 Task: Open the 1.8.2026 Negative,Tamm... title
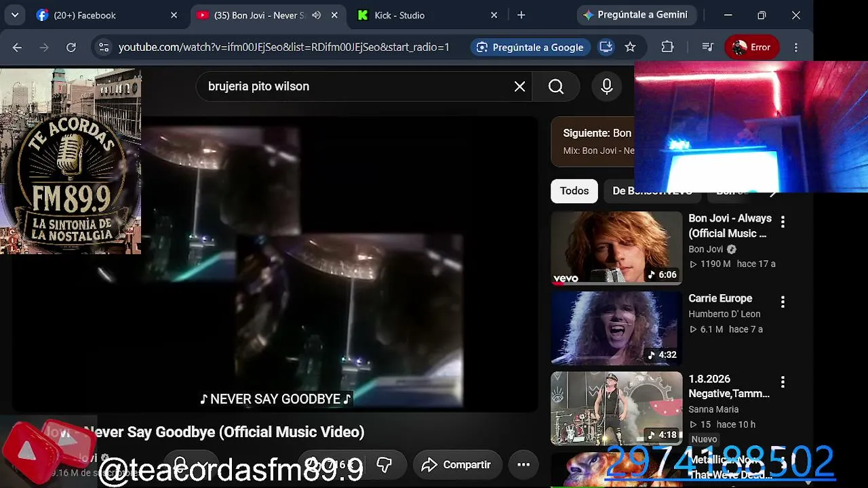pyautogui.click(x=729, y=386)
